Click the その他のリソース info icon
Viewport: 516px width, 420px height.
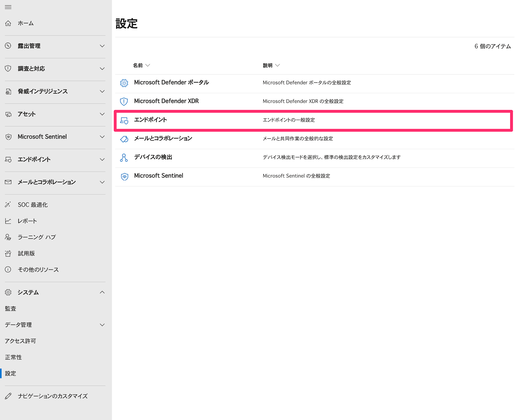pyautogui.click(x=8, y=269)
